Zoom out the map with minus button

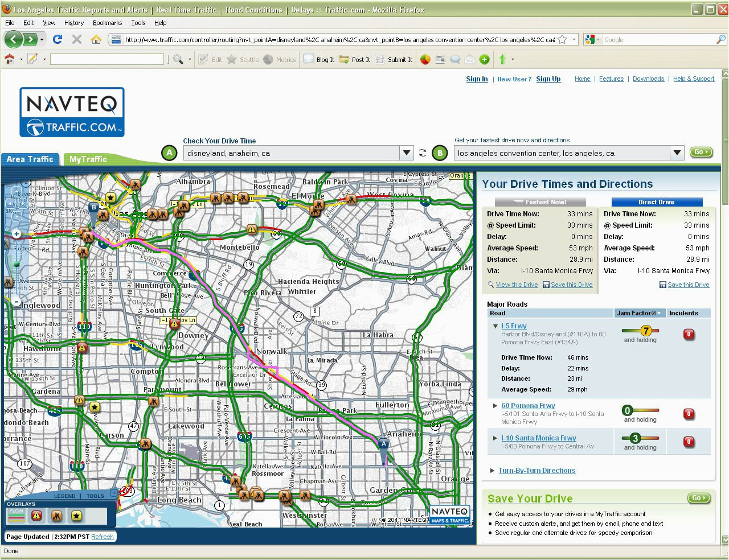(x=17, y=302)
